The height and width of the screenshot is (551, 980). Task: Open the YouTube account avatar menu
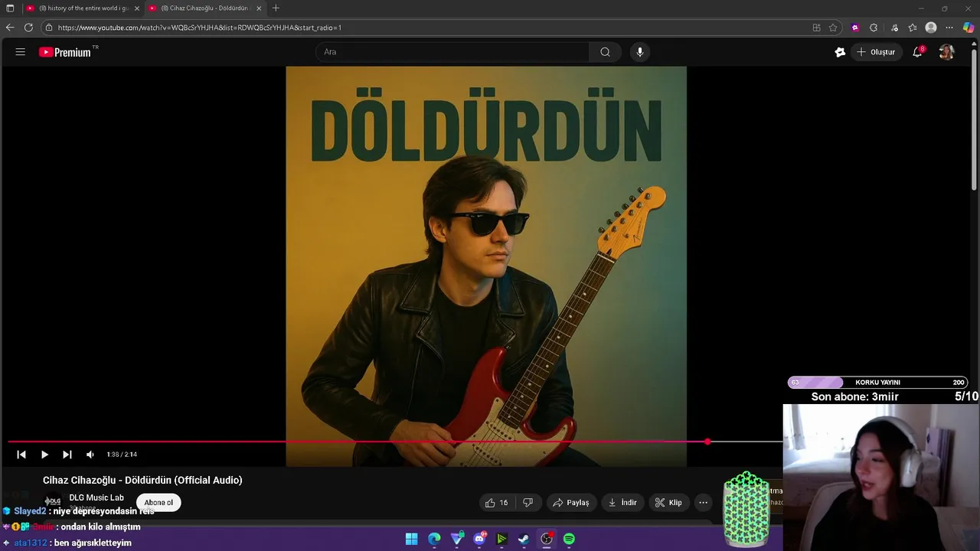pyautogui.click(x=946, y=52)
